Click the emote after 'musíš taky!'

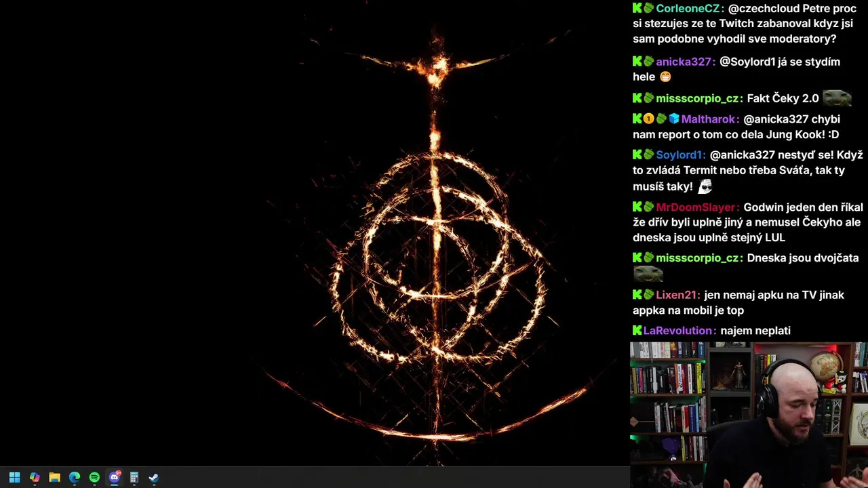[705, 186]
